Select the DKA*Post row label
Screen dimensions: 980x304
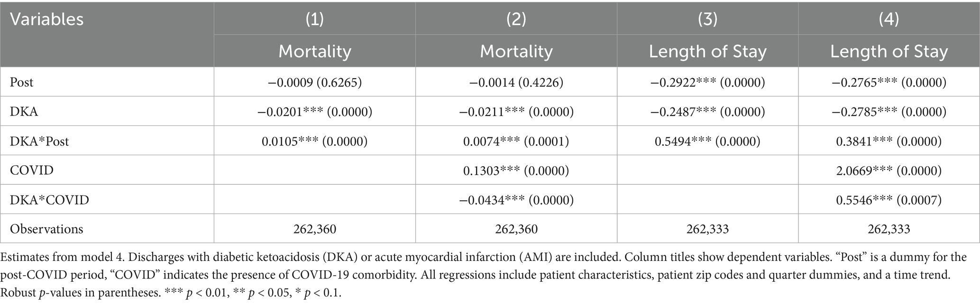click(39, 141)
